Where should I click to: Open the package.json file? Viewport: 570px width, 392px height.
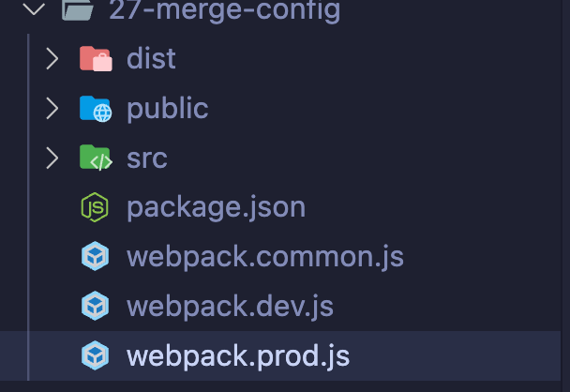216,208
